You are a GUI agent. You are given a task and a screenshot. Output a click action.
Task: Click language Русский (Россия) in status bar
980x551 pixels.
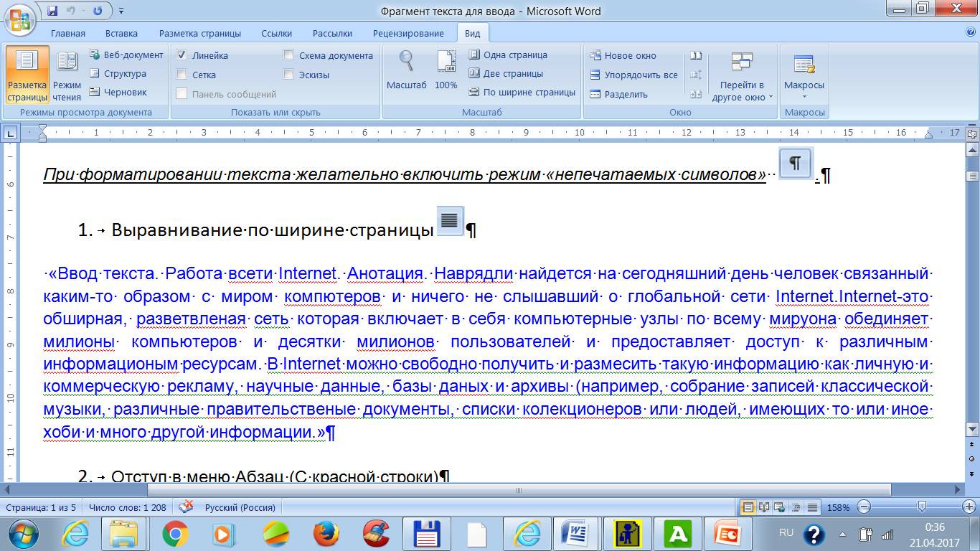click(240, 507)
